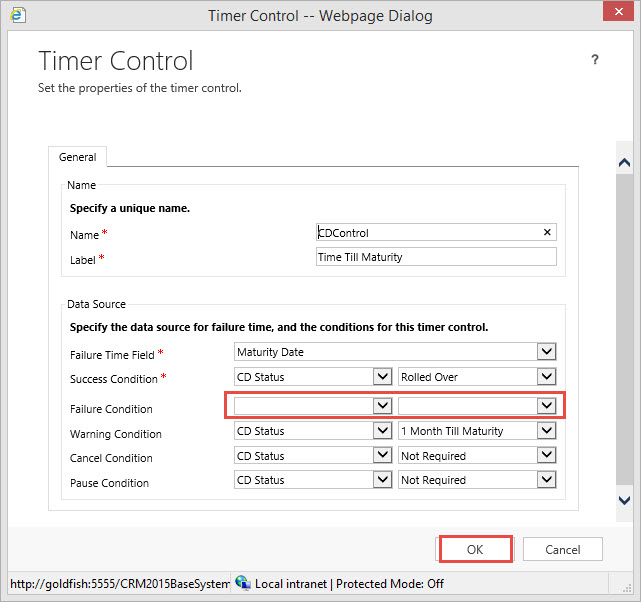Open the Pause Condition CD Status dropdown

381,480
